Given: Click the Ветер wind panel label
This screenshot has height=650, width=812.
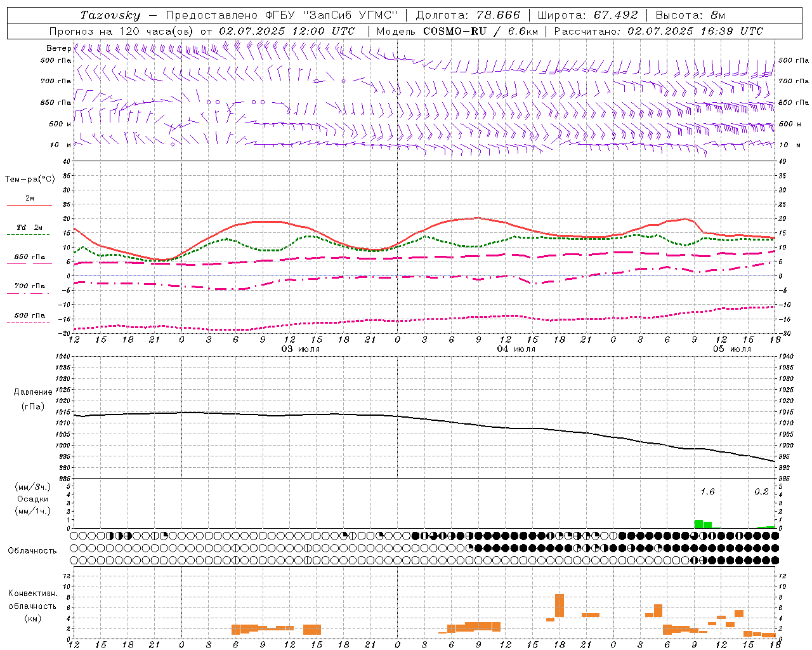Looking at the screenshot, I should [59, 48].
